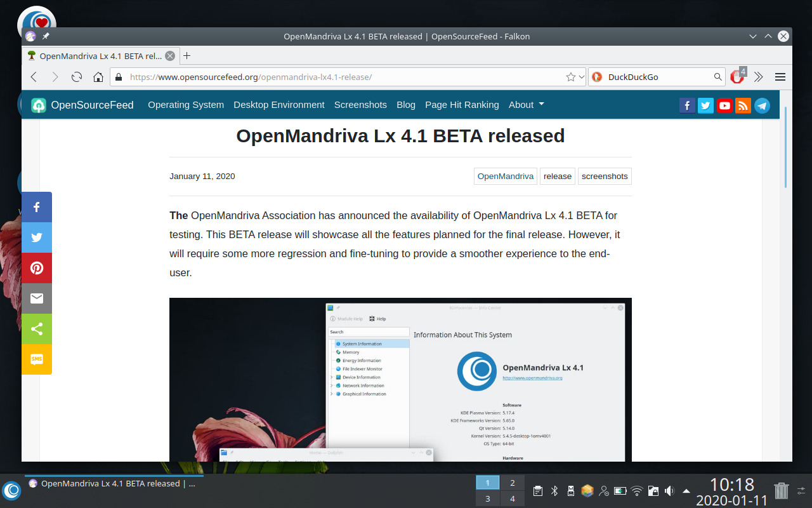Switch to virtual desktop 2 in the pager
Image resolution: width=812 pixels, height=508 pixels.
[512, 483]
